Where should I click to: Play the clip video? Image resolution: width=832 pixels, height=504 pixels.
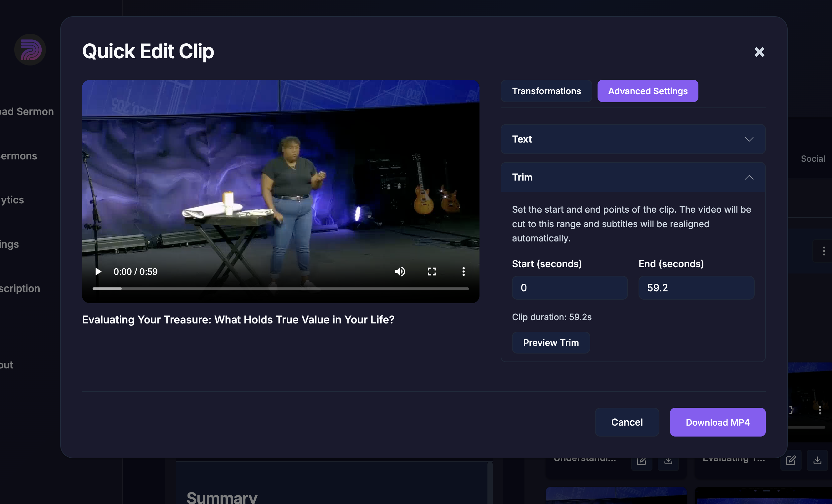click(98, 272)
